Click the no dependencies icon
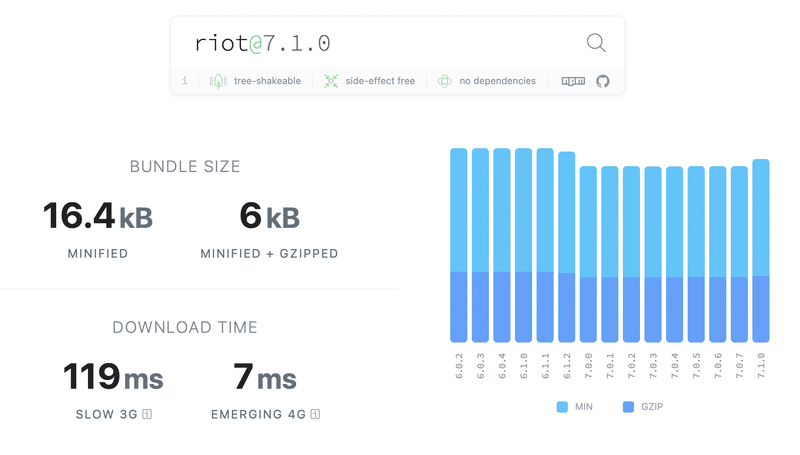This screenshot has width=800, height=455. tap(444, 81)
